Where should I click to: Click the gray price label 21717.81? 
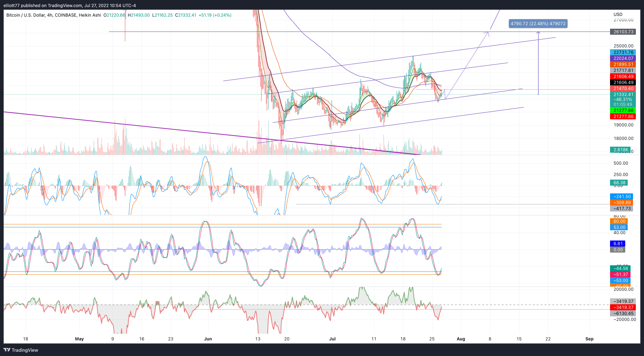point(623,70)
